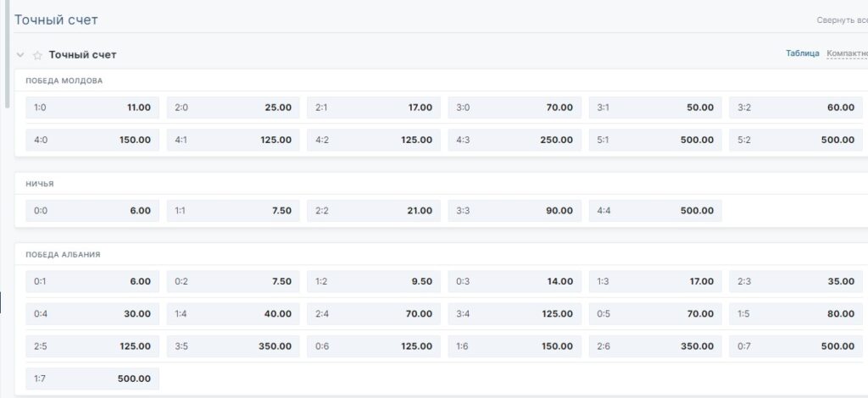The height and width of the screenshot is (398, 868).
Task: Pick score 0:4 at 30.00
Action: (92, 313)
